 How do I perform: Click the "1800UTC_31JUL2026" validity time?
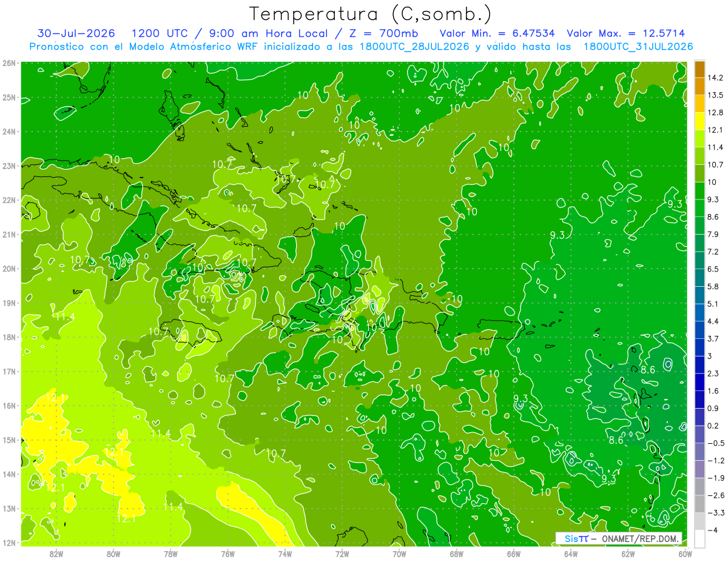(x=638, y=46)
